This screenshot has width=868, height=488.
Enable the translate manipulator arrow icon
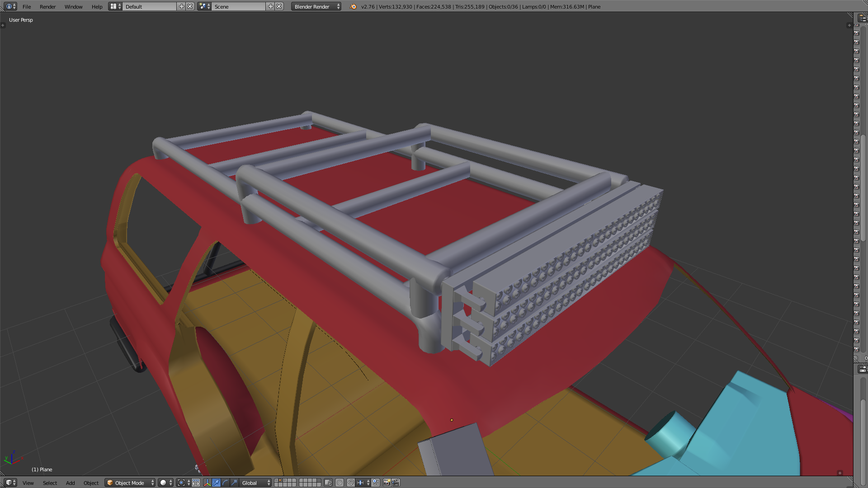216,483
